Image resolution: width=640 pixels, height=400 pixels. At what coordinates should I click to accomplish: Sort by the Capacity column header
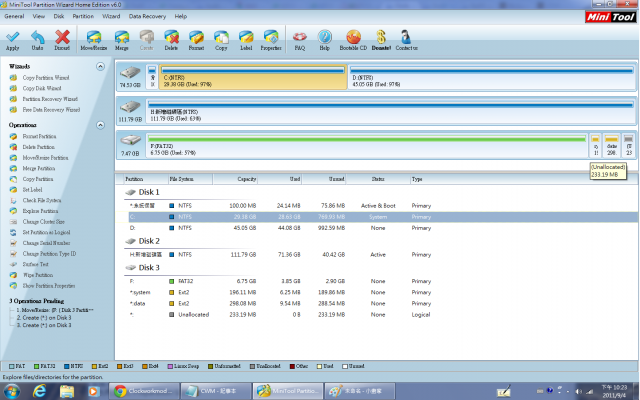coord(235,179)
